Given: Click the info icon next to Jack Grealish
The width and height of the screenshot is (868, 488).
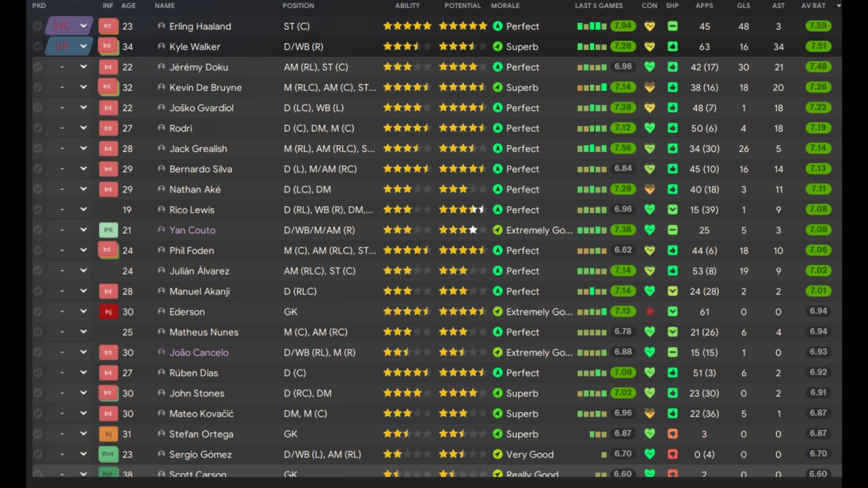Looking at the screenshot, I should [x=161, y=148].
